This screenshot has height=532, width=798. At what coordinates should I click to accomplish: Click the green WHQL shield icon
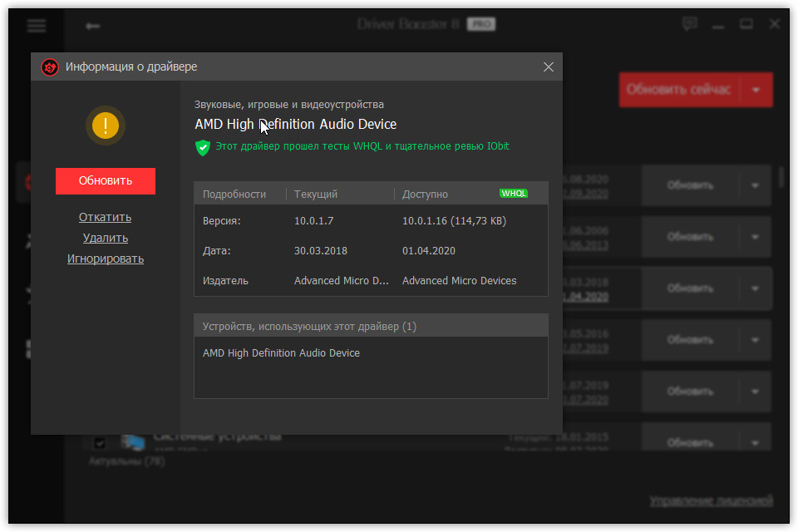point(202,147)
